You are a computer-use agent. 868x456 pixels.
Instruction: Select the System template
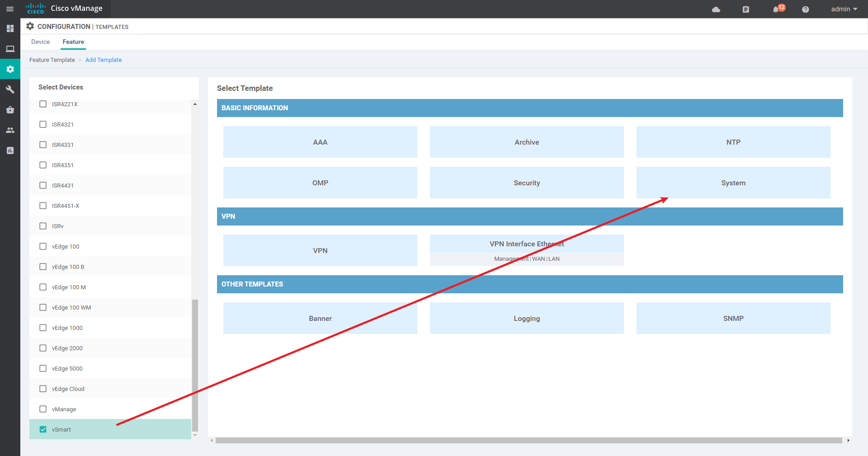pyautogui.click(x=733, y=183)
